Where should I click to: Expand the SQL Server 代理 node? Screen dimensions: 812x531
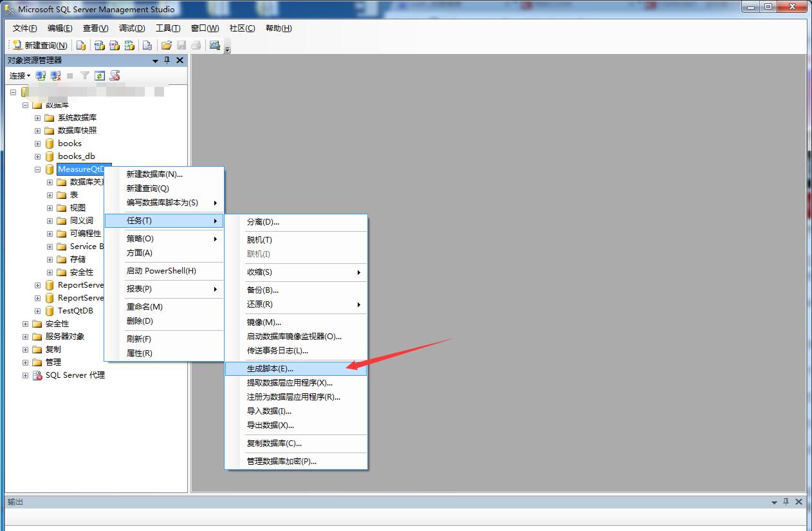pyautogui.click(x=25, y=375)
